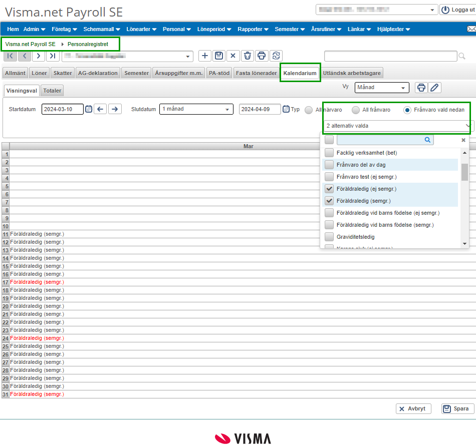Open Slutdatum calendar picker icon

[286, 109]
